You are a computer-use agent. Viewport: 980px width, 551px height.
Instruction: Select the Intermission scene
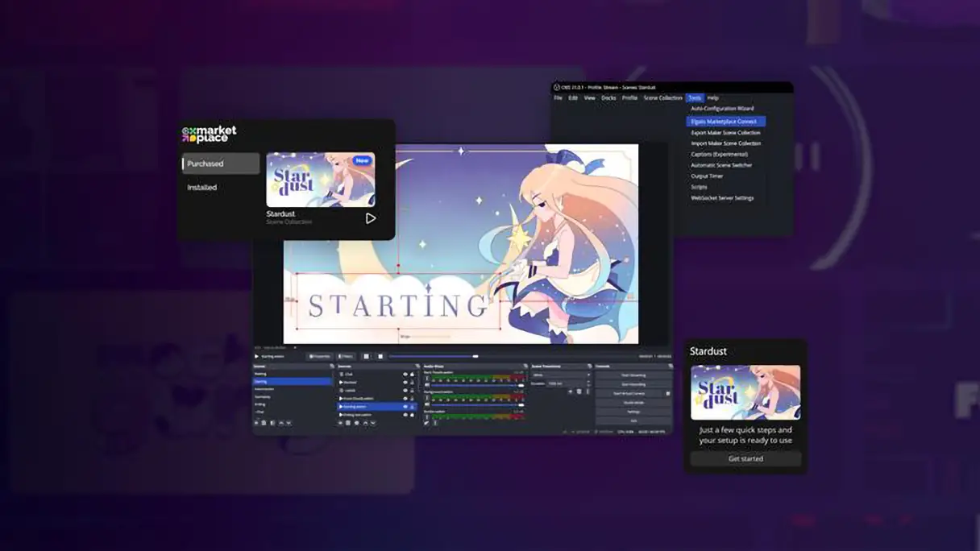[292, 389]
